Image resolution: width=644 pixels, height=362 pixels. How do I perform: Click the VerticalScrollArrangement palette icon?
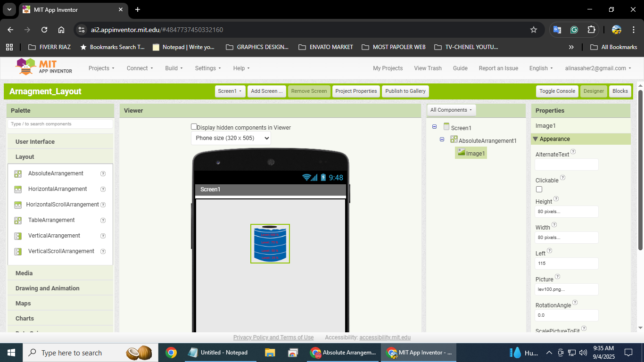[x=18, y=251]
